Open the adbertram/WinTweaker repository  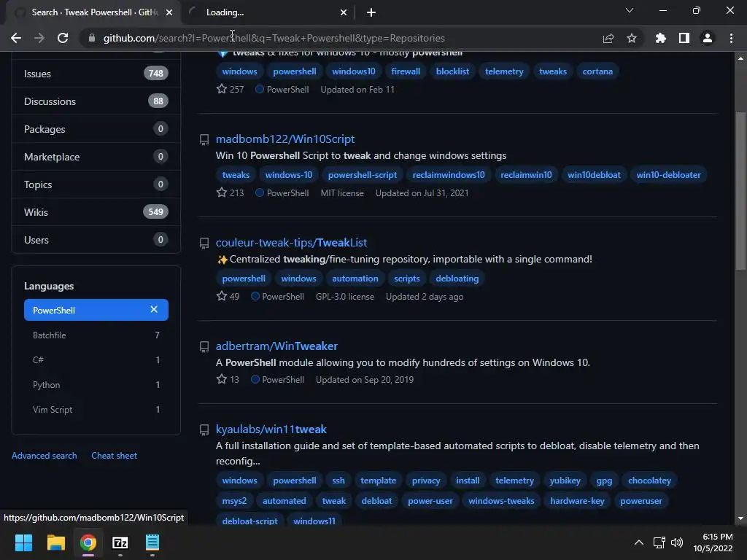[276, 346]
